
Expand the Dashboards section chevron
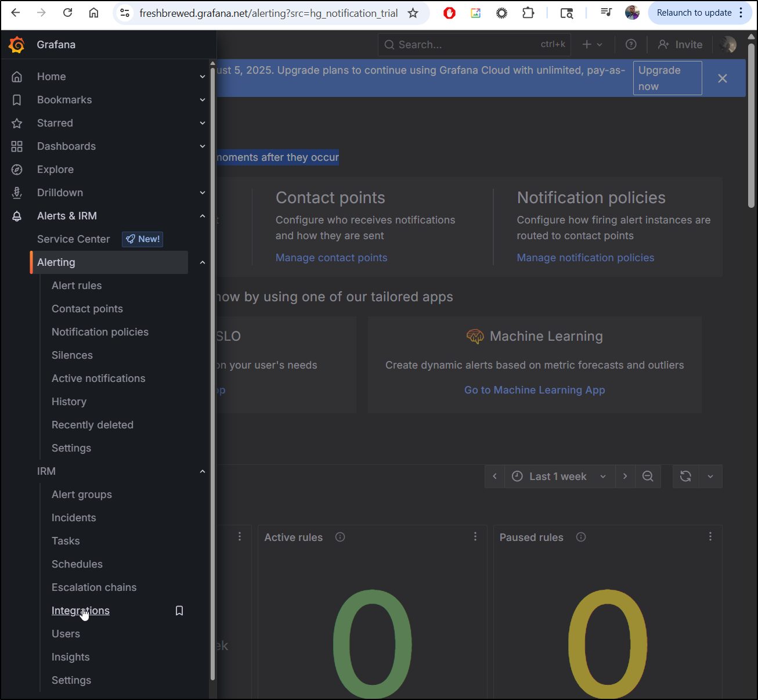point(203,146)
